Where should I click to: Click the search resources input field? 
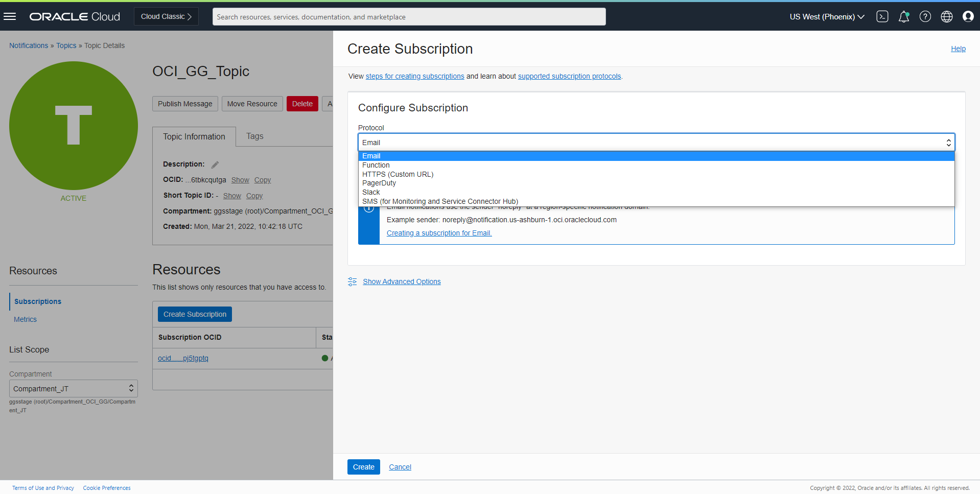pos(409,17)
